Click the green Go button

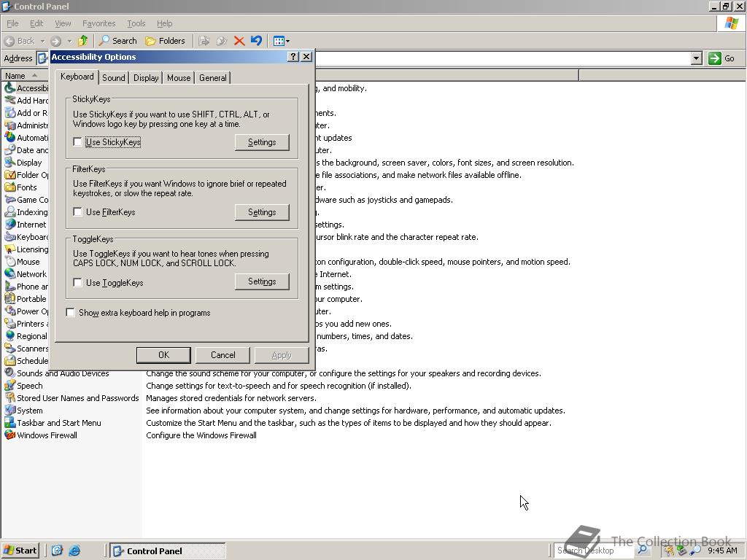coord(721,58)
